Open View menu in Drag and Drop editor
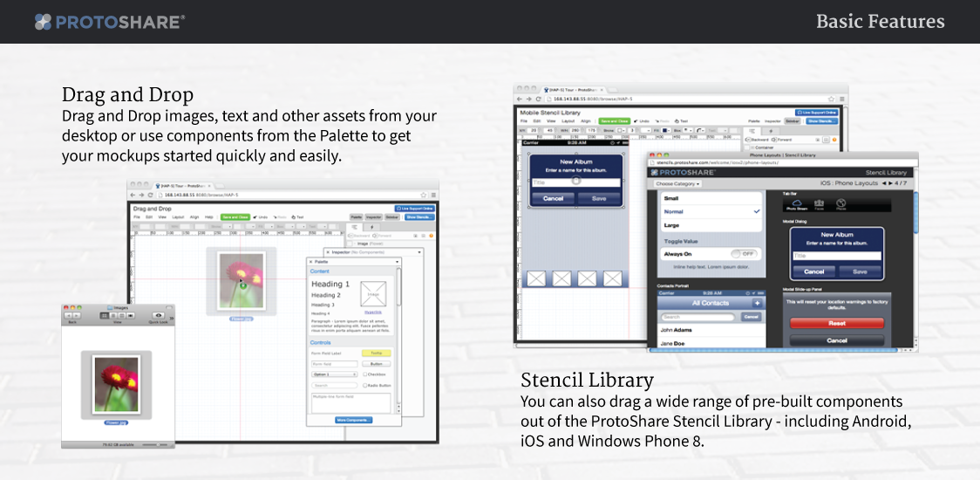 click(162, 217)
